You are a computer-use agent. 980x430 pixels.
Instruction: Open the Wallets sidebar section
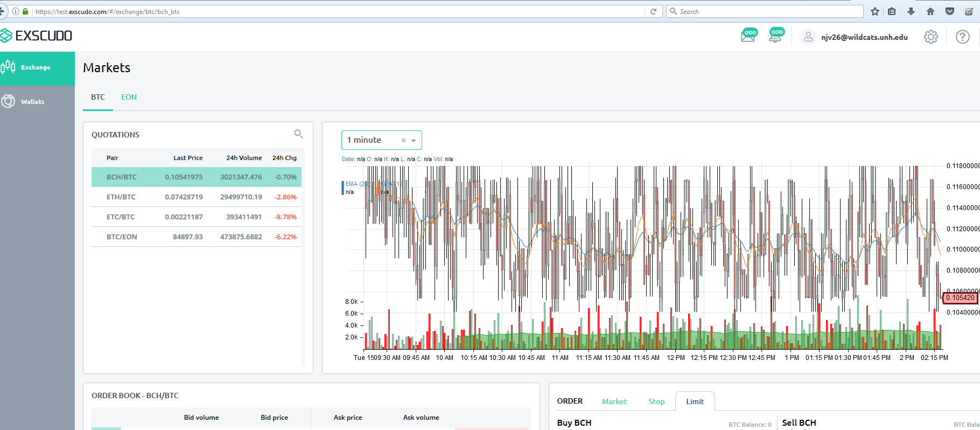tap(37, 101)
